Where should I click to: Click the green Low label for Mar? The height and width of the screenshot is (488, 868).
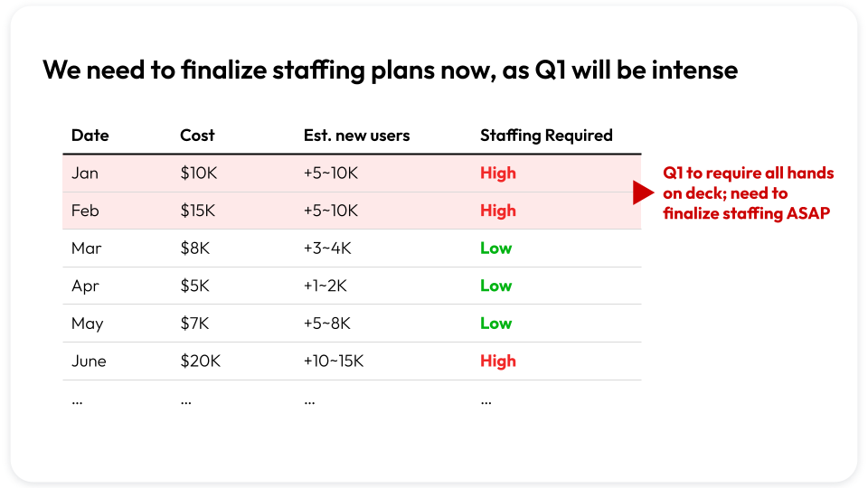tap(495, 249)
